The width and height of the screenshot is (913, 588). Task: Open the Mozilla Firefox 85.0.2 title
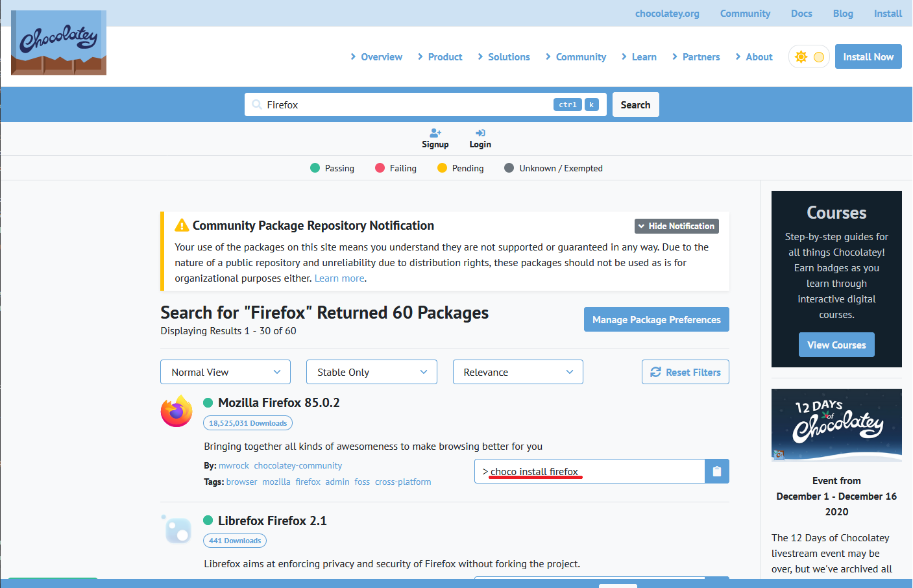click(x=279, y=402)
